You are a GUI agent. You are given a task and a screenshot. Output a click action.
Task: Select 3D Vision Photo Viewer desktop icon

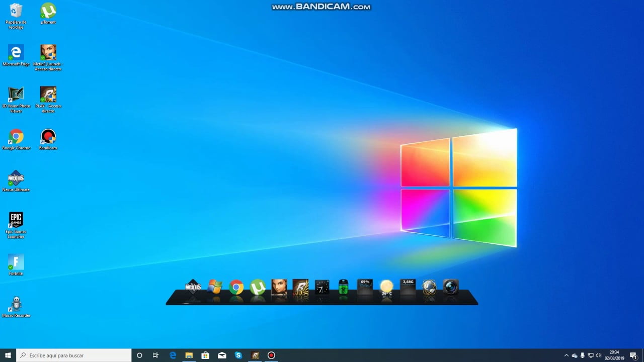click(16, 100)
